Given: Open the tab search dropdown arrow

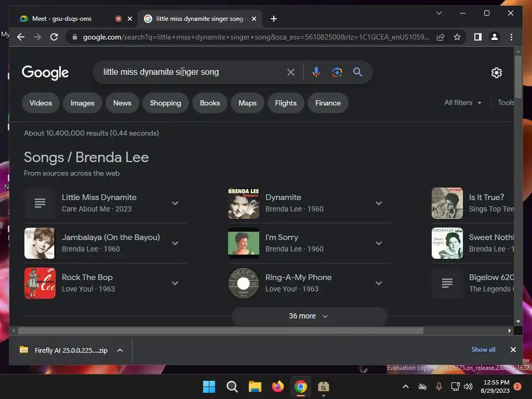Looking at the screenshot, I should point(438,13).
